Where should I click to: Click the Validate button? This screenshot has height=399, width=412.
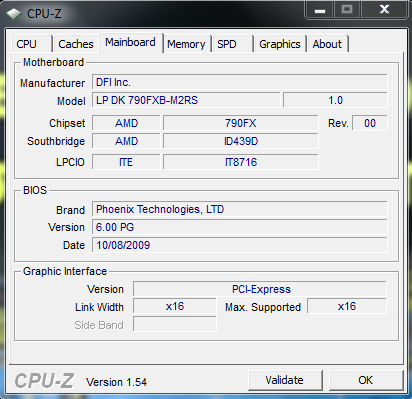(x=285, y=380)
